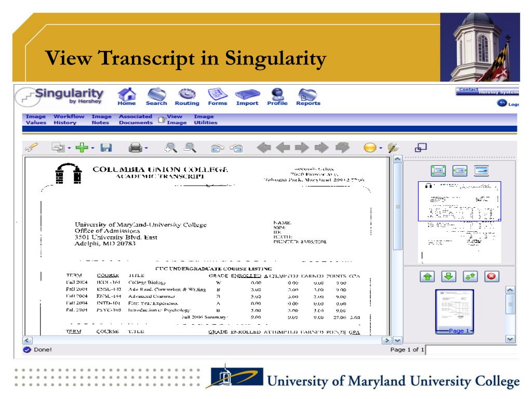Open dropdown arrow next to printer icon
The width and height of the screenshot is (532, 399).
(x=146, y=148)
